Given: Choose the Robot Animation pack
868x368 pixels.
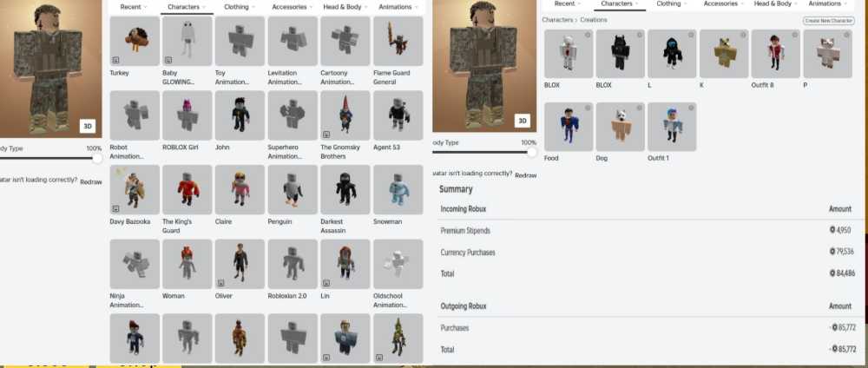Looking at the screenshot, I should pyautogui.click(x=135, y=115).
